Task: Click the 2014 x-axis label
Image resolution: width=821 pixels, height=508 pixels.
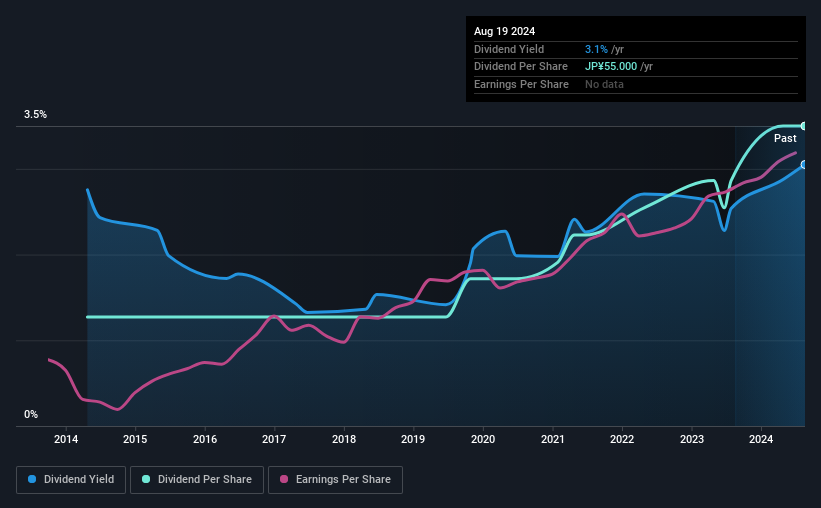Action: pyautogui.click(x=66, y=439)
